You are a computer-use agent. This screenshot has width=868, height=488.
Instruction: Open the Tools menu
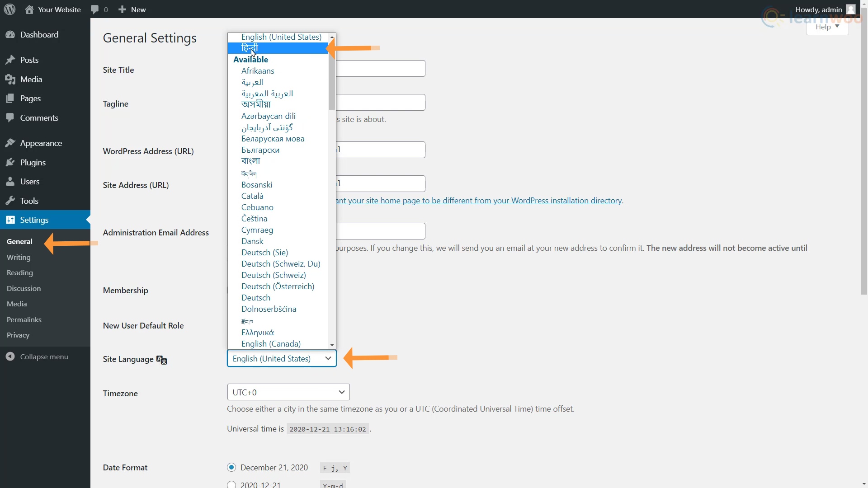(29, 201)
